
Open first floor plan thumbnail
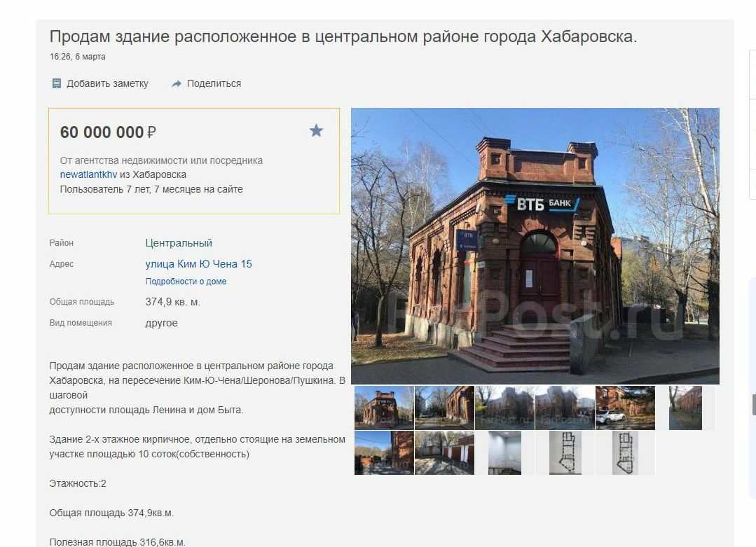coord(565,453)
